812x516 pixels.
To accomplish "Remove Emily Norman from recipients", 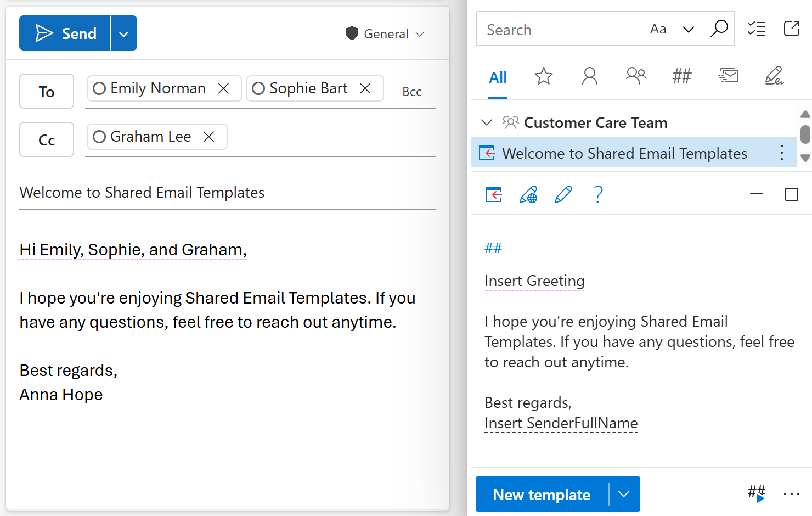I will [223, 88].
